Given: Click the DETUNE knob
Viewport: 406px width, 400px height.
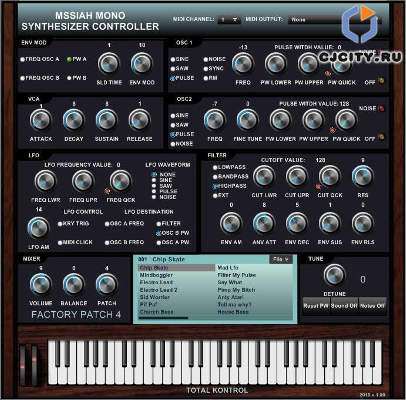Looking at the screenshot, I should point(334,275).
